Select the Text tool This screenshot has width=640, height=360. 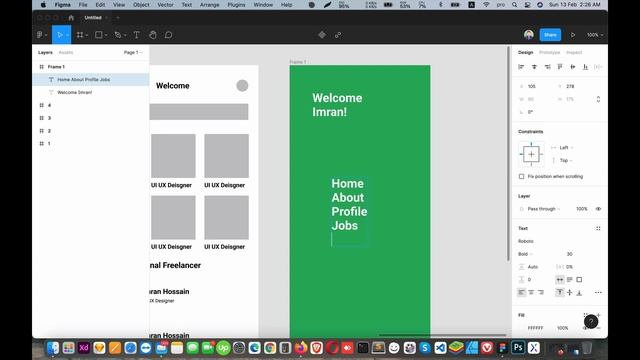click(x=137, y=35)
